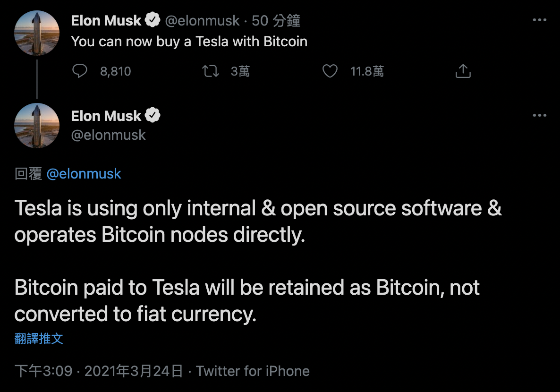Click the 'Twitter for iPhone' source label
Screen dimensions: 560x392
click(253, 371)
